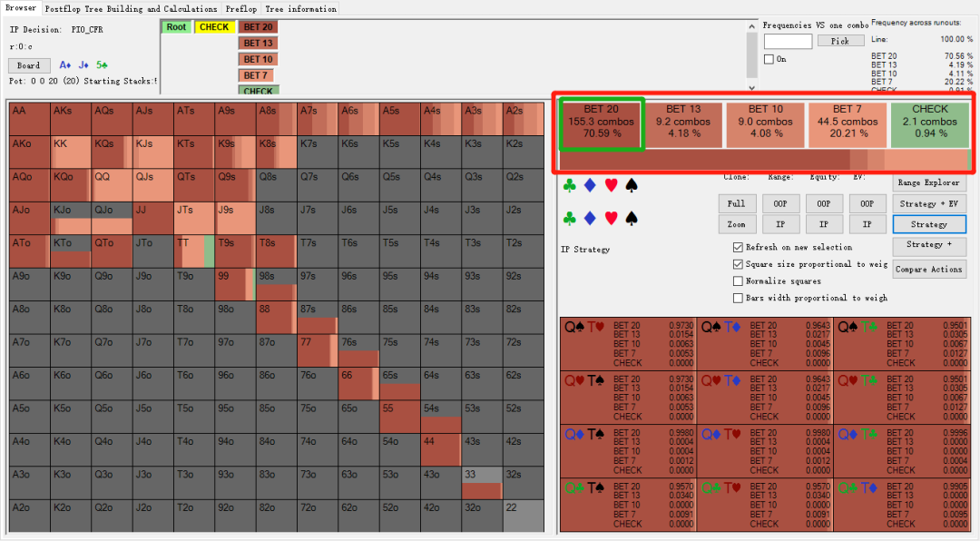Click OOP button in Range column
Viewport: 980px width, 541px height.
(x=780, y=204)
